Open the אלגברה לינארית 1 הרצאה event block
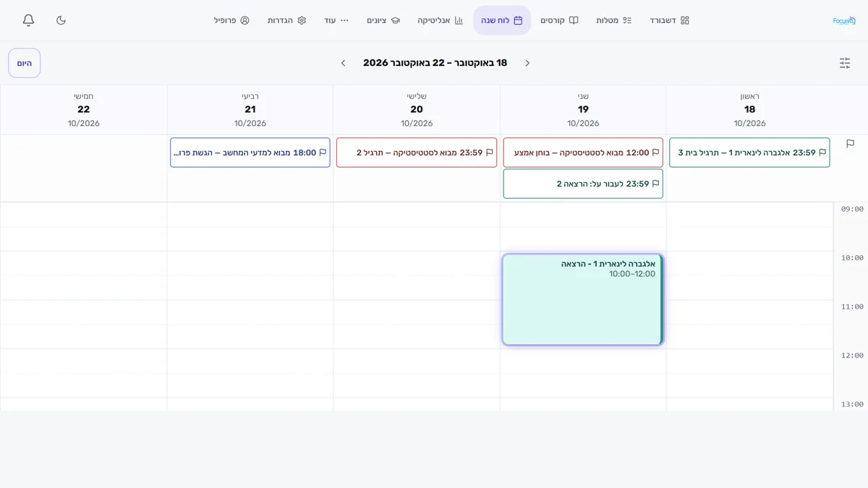Viewport: 868px width, 488px height. pos(582,299)
